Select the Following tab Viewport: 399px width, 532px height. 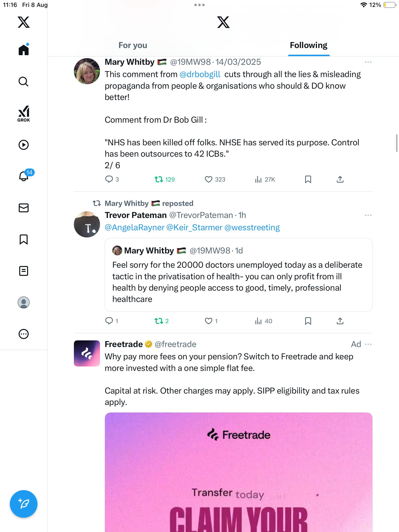click(308, 45)
